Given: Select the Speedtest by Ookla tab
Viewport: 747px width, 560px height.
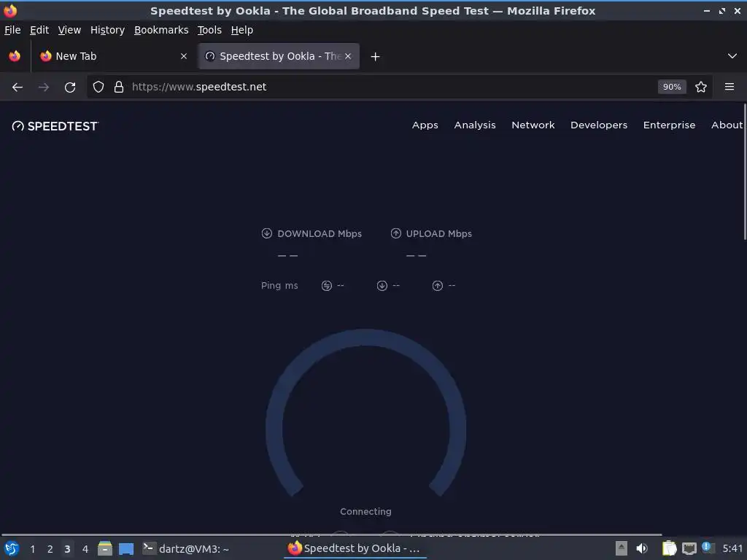Looking at the screenshot, I should coord(279,56).
